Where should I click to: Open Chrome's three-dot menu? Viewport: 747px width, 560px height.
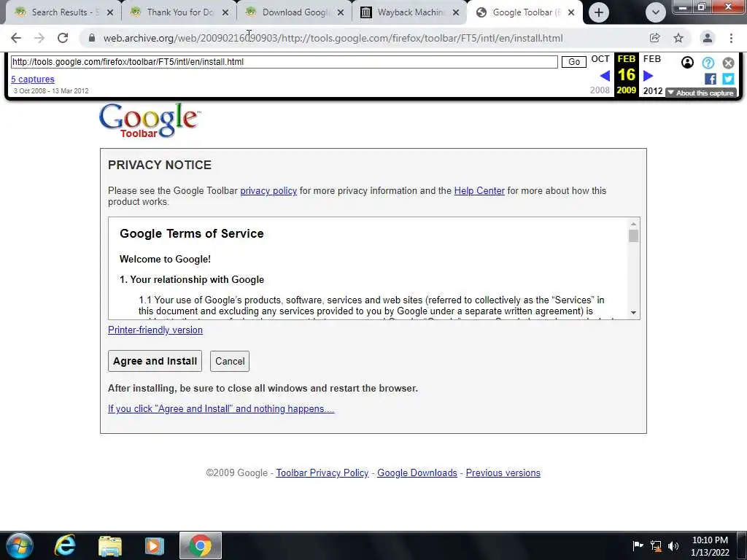[x=731, y=38]
